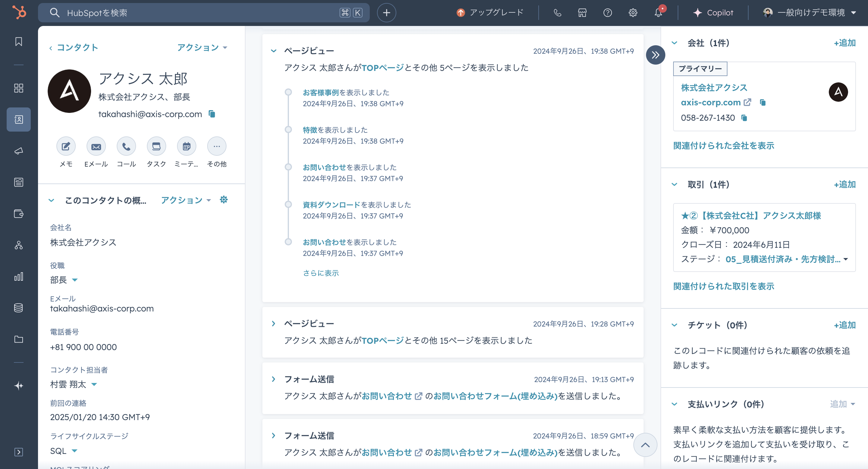This screenshot has height=469, width=868.
Task: Open the bookmarks icon in sidebar
Action: pyautogui.click(x=18, y=41)
